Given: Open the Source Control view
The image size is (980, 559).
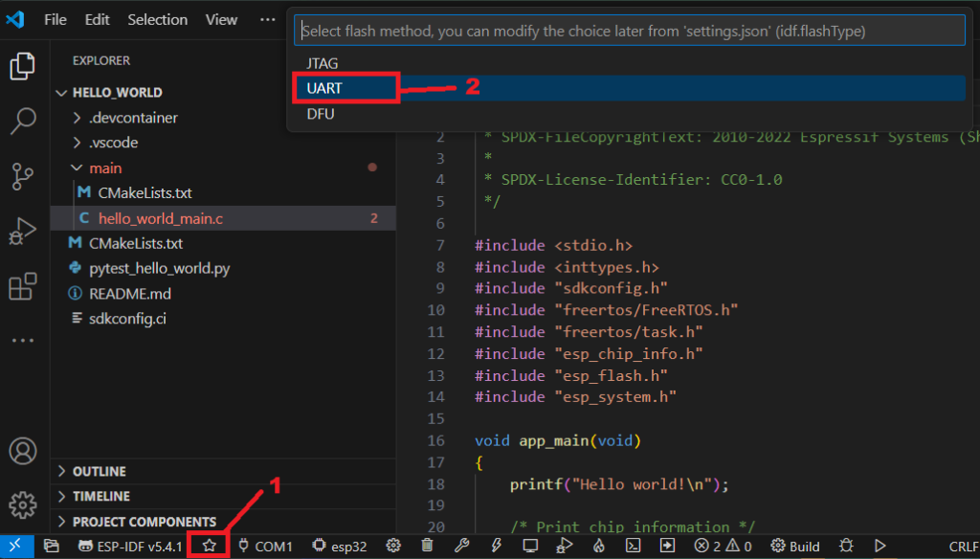Looking at the screenshot, I should click(23, 176).
